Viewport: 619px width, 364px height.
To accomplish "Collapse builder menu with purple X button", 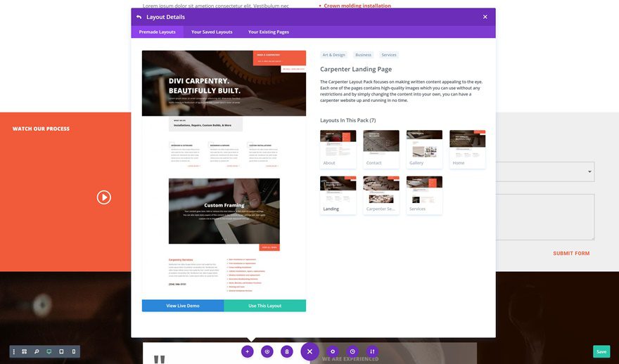I will [x=310, y=351].
